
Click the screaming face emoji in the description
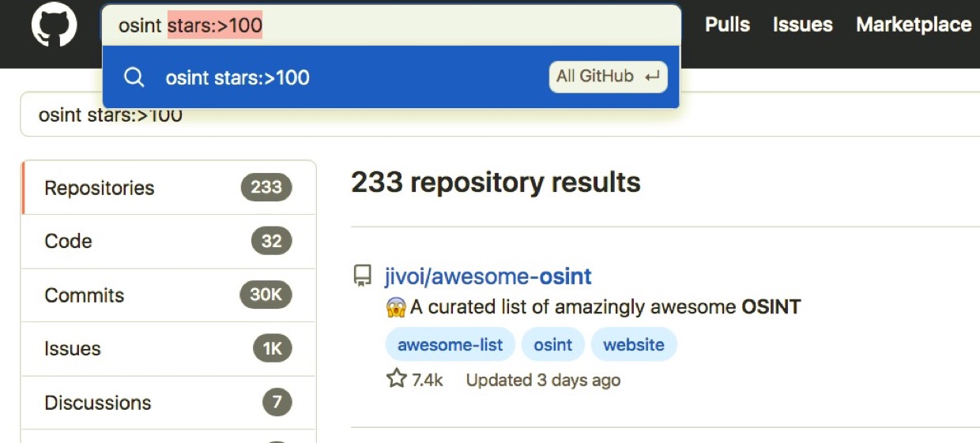point(396,307)
